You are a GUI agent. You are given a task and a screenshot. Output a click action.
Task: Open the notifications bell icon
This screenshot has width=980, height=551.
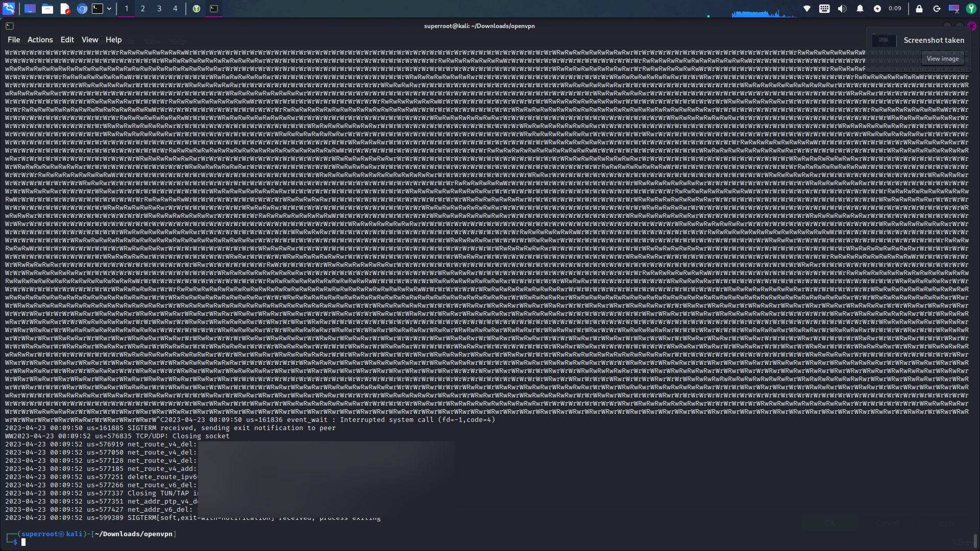860,9
